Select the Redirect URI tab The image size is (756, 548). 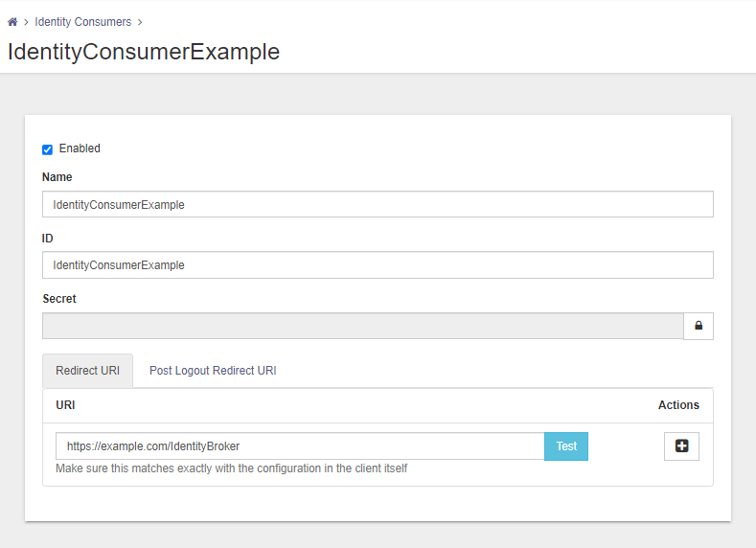(x=87, y=371)
